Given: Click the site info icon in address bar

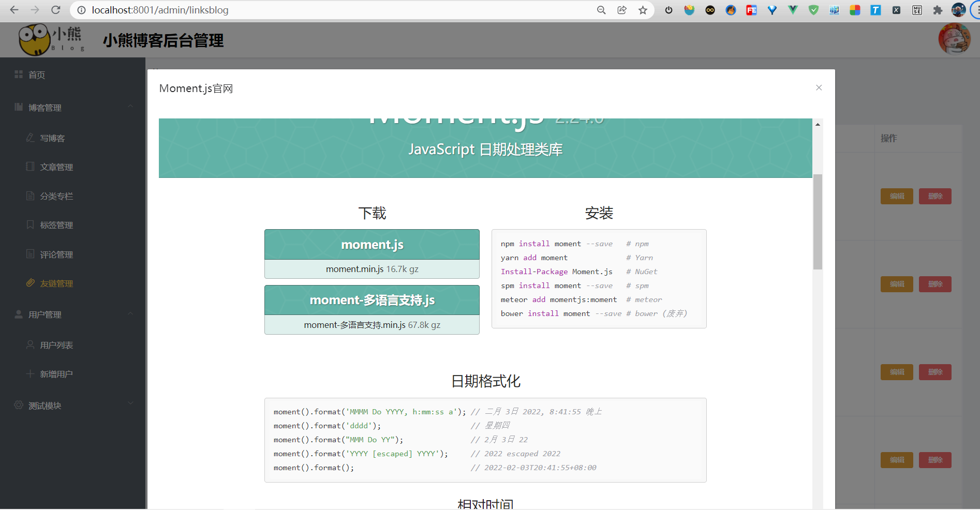Looking at the screenshot, I should tap(81, 10).
